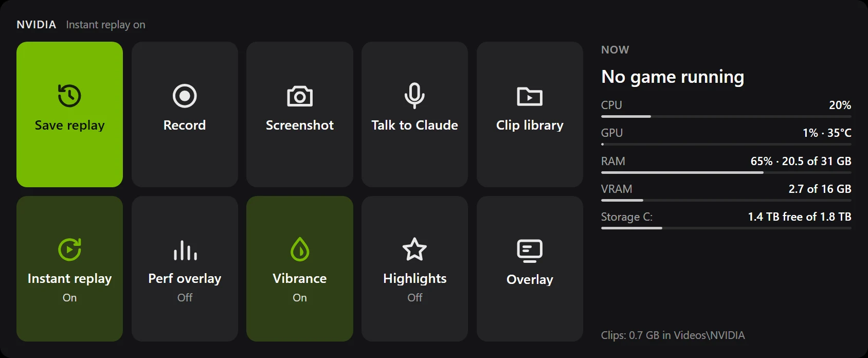Click the '65% · 20.5 of 31 GB' value
The image size is (868, 358).
[x=801, y=161]
